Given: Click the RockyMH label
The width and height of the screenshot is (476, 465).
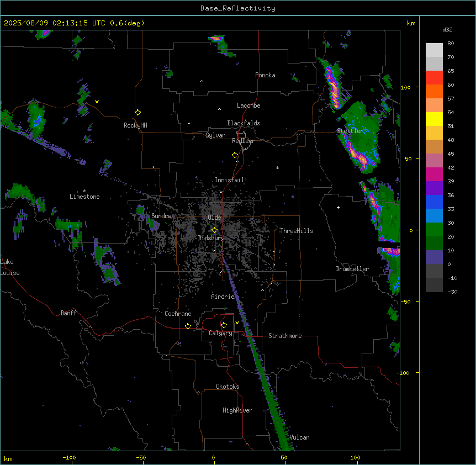Looking at the screenshot, I should pos(135,125).
